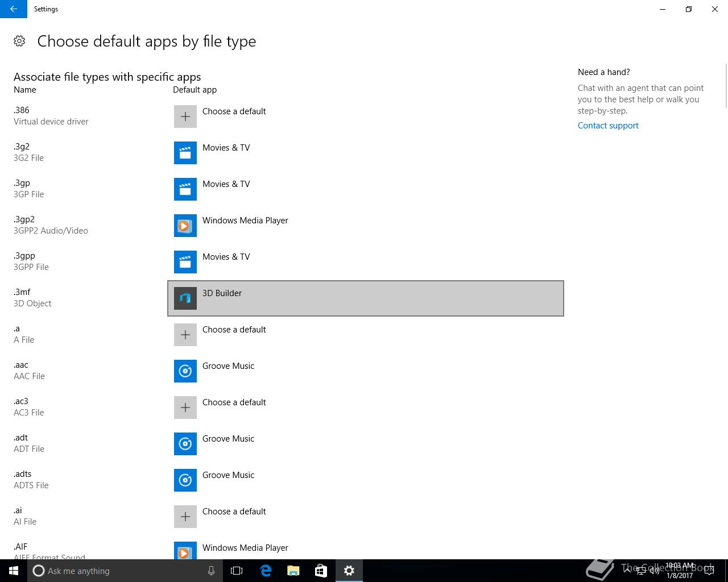Open the Contact support link
This screenshot has width=728, height=582.
tap(608, 126)
